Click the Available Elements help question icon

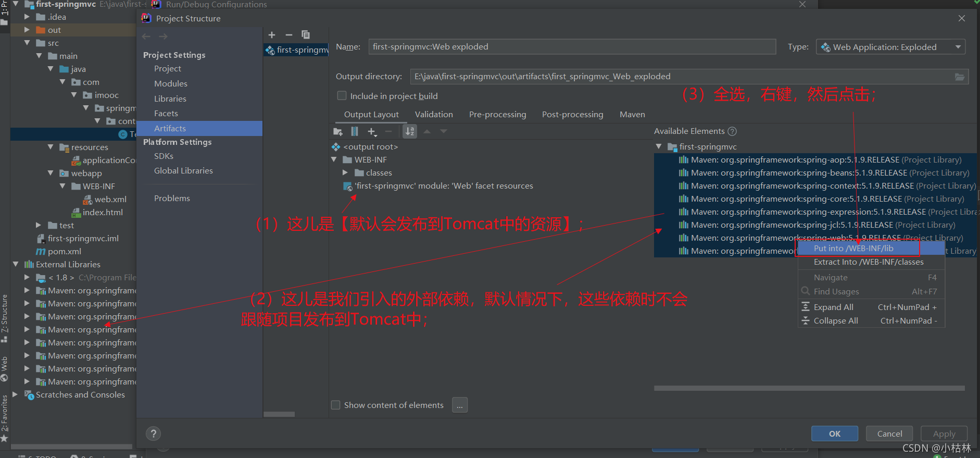pos(732,131)
